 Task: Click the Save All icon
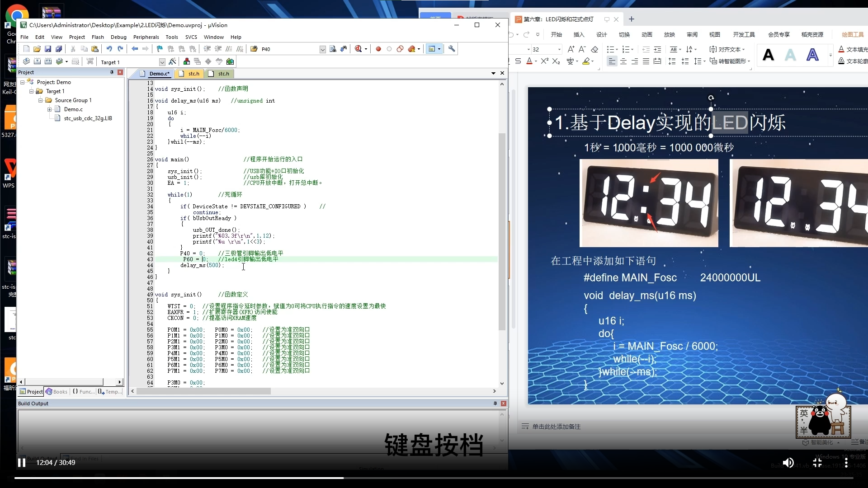59,49
